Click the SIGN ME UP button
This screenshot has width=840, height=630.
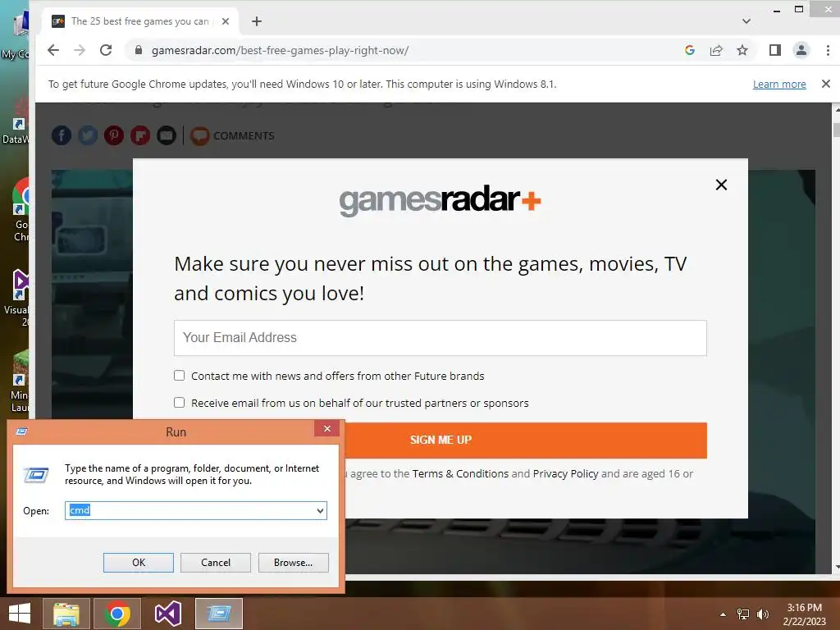click(441, 441)
